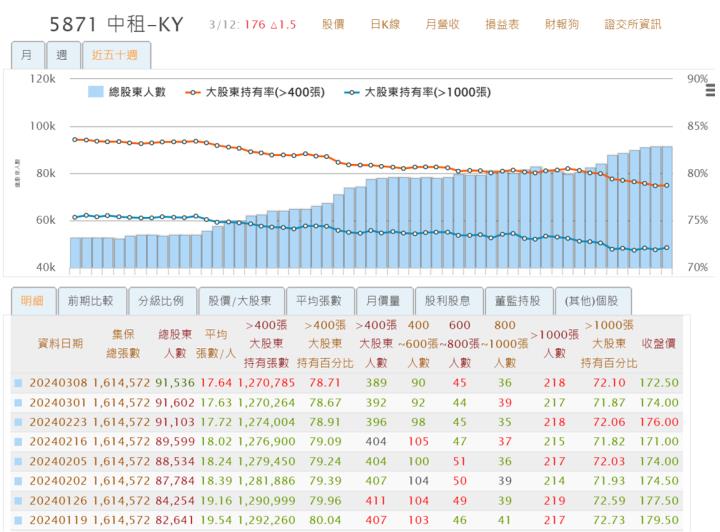This screenshot has width=720, height=532.
Task: Select the 近五十週 tab
Action: [116, 55]
